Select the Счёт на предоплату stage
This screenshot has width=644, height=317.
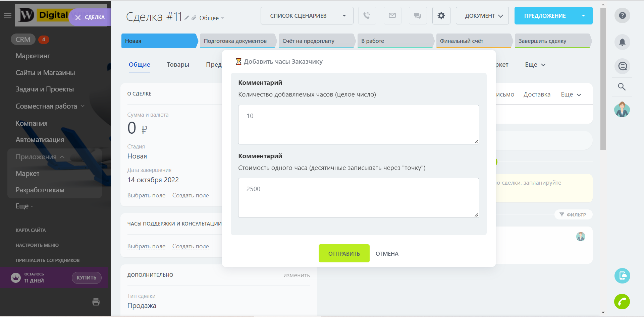(x=317, y=41)
